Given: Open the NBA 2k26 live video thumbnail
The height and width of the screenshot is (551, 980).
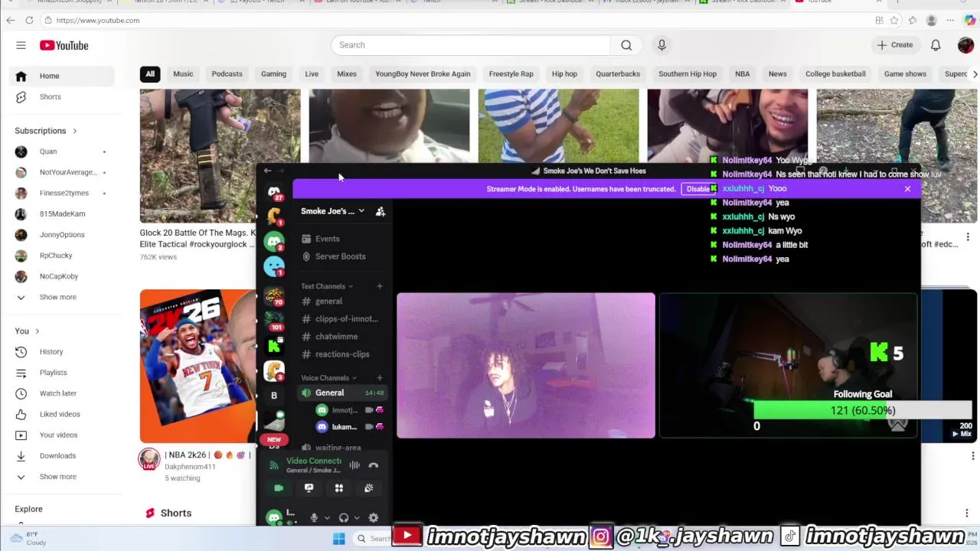Looking at the screenshot, I should tap(198, 366).
